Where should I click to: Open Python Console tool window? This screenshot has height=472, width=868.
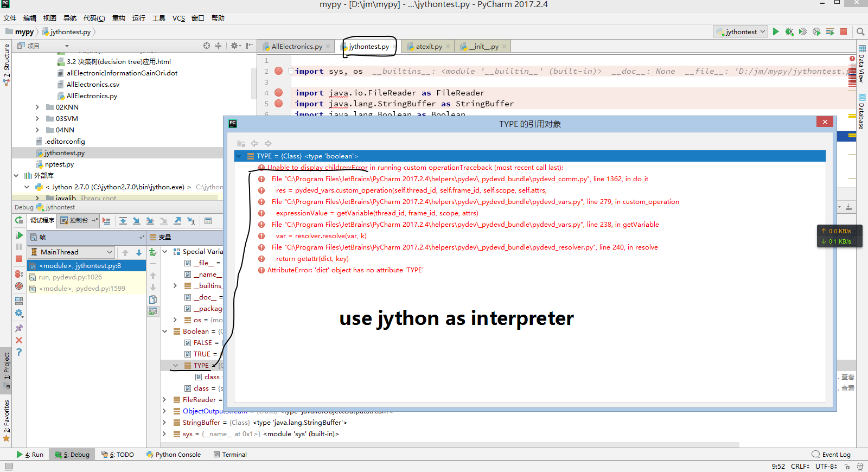point(174,455)
